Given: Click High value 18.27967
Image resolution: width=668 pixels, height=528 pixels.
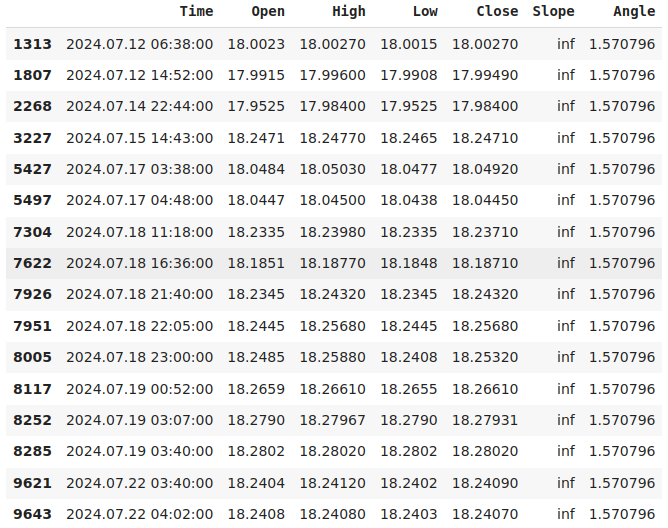Looking at the screenshot, I should (x=332, y=420).
